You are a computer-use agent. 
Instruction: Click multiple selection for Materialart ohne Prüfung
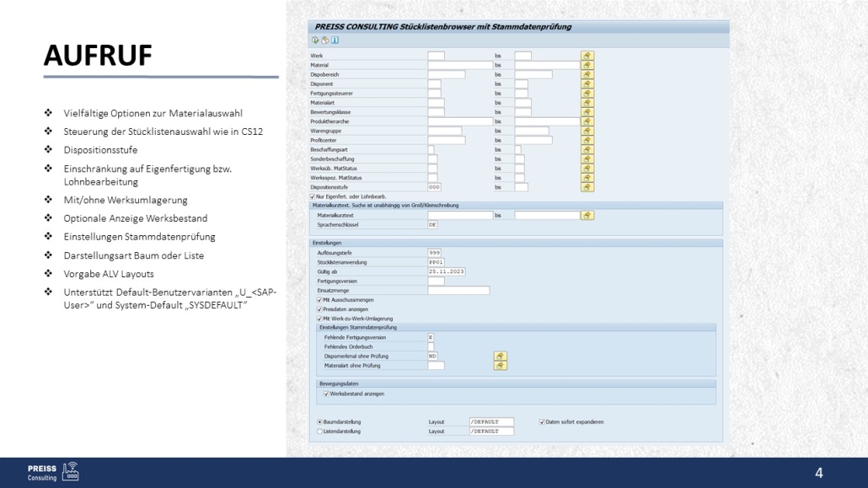coord(501,366)
